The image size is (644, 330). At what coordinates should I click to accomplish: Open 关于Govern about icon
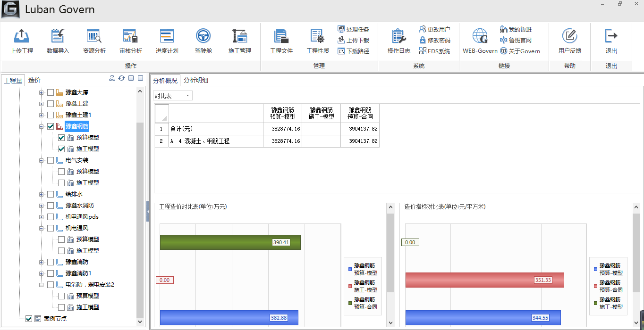point(504,51)
